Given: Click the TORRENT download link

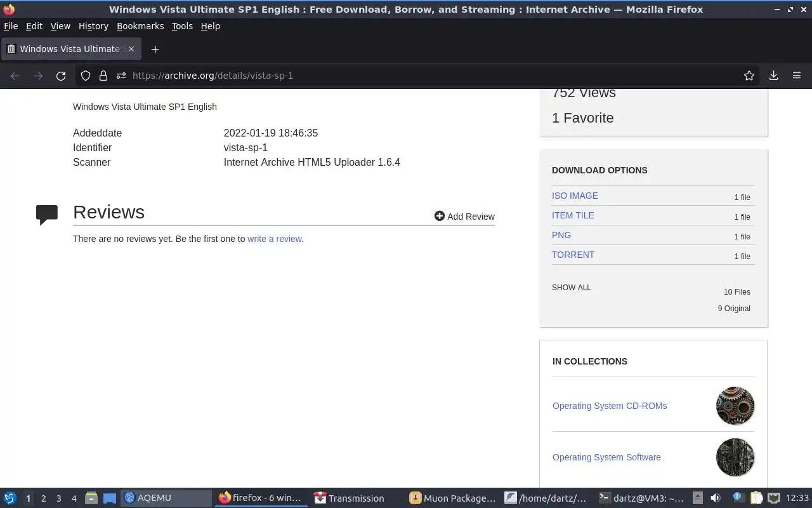Looking at the screenshot, I should tap(573, 255).
